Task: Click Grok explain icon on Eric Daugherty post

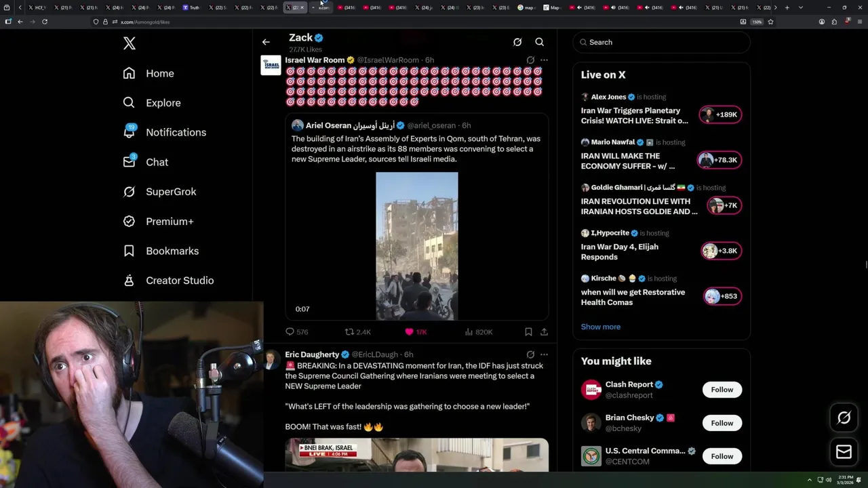Action: coord(530,354)
